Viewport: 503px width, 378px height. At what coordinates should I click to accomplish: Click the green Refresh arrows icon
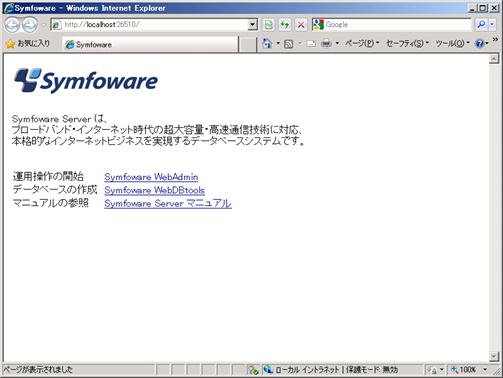coord(285,25)
